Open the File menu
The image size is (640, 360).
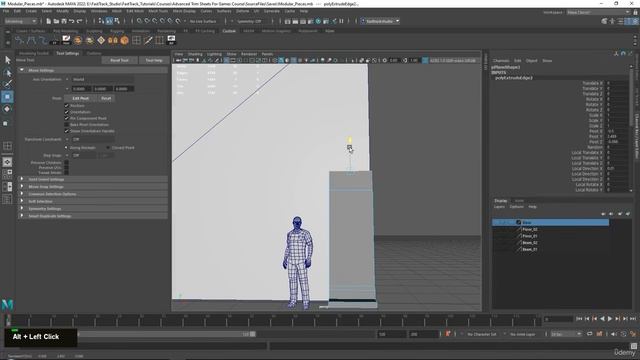click(6, 11)
